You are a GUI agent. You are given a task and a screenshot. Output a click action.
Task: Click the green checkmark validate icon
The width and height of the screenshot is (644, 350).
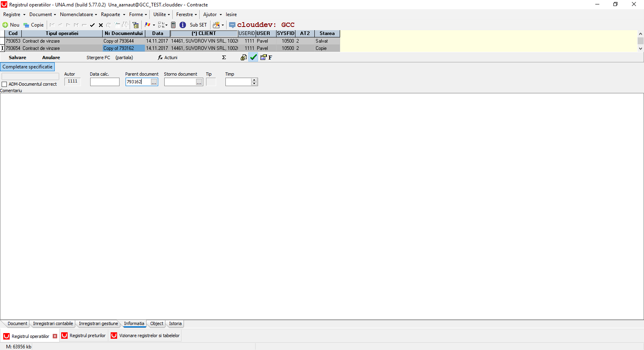[x=254, y=58]
